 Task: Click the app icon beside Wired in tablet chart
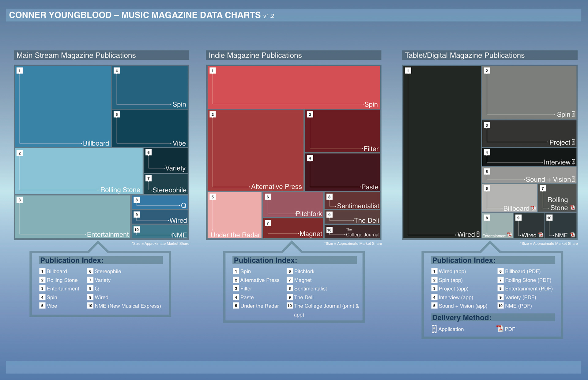click(x=478, y=234)
